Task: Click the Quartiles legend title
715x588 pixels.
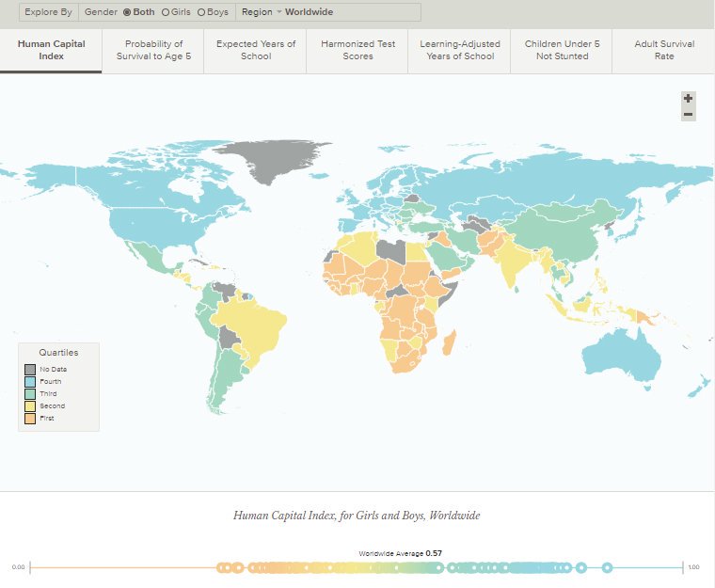Action: point(58,352)
